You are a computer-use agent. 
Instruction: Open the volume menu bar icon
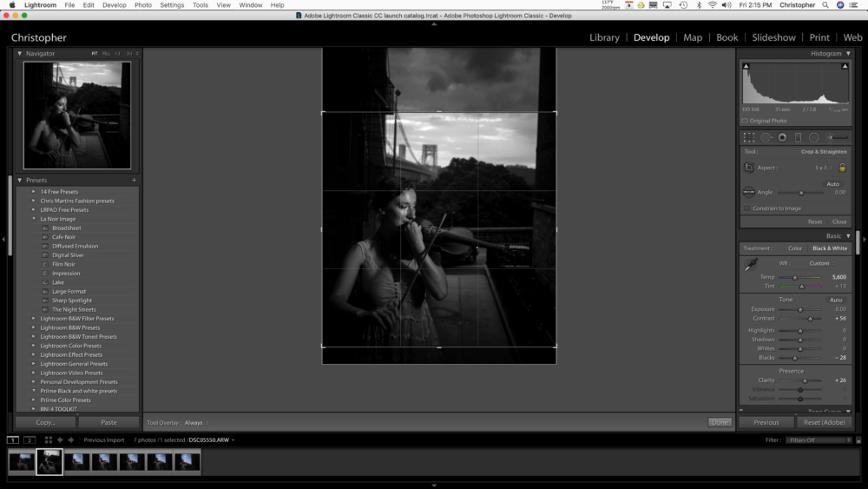(x=727, y=5)
